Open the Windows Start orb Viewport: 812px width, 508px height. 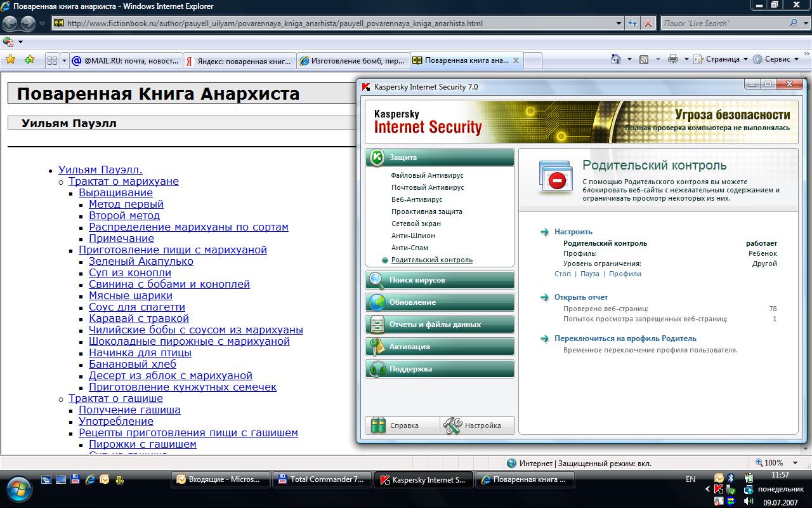click(x=18, y=488)
